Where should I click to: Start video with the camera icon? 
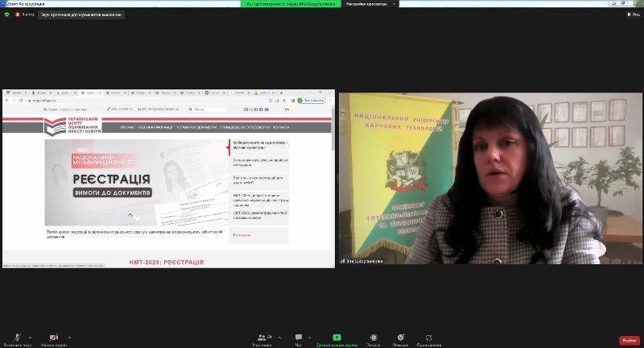tap(54, 339)
